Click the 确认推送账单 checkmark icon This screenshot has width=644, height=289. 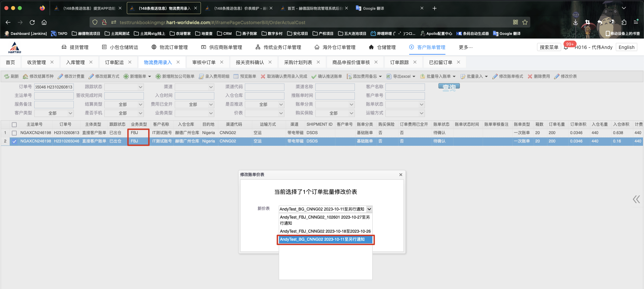click(314, 76)
